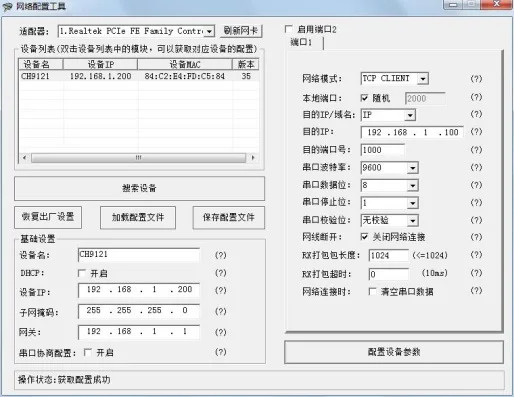The image size is (514, 397).
Task: Enable the DHCP 开启 checkbox
Action: tap(81, 273)
